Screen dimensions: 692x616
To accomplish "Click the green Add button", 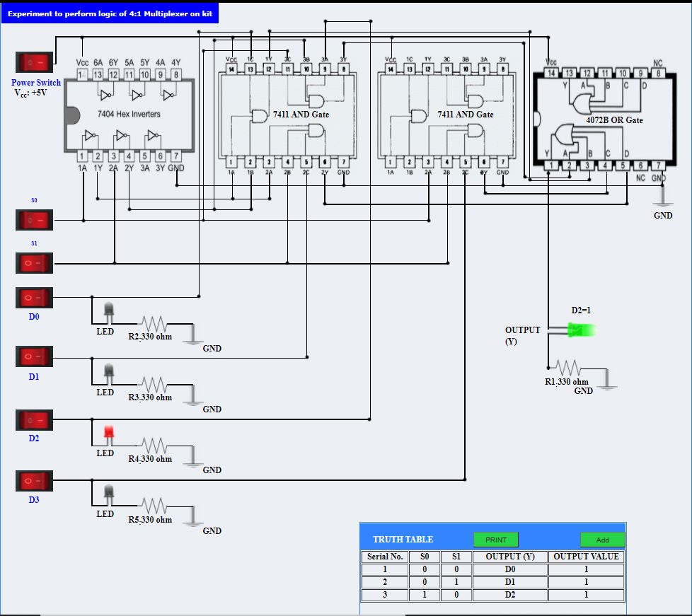I will tap(602, 539).
